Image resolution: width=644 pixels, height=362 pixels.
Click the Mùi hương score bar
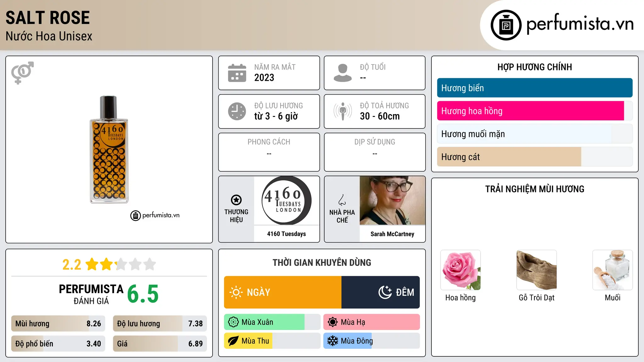(x=58, y=324)
